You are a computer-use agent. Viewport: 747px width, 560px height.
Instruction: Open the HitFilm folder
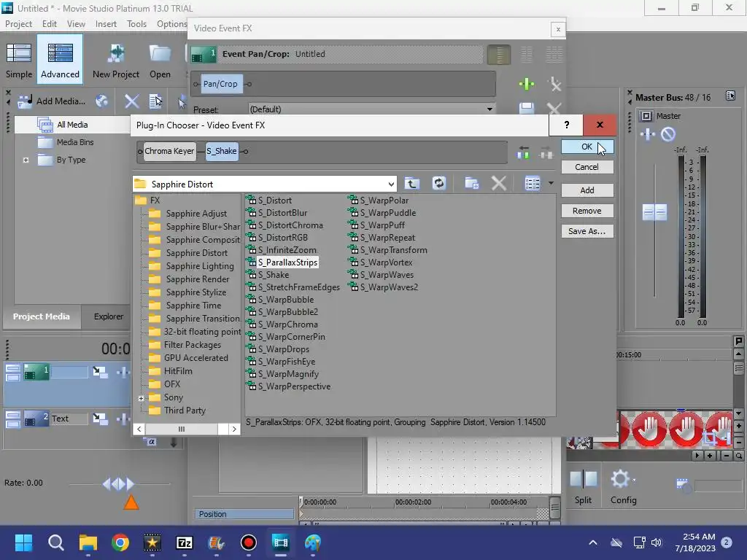[178, 371]
